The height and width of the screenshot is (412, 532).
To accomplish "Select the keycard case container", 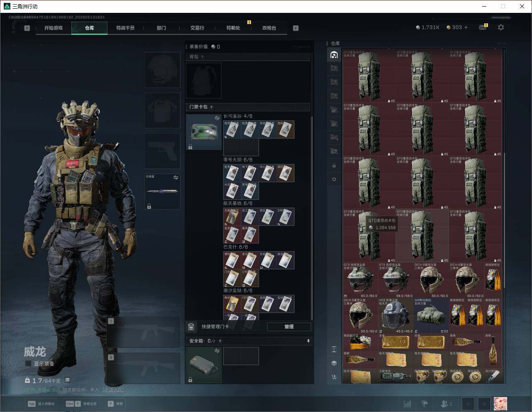I will pyautogui.click(x=204, y=132).
